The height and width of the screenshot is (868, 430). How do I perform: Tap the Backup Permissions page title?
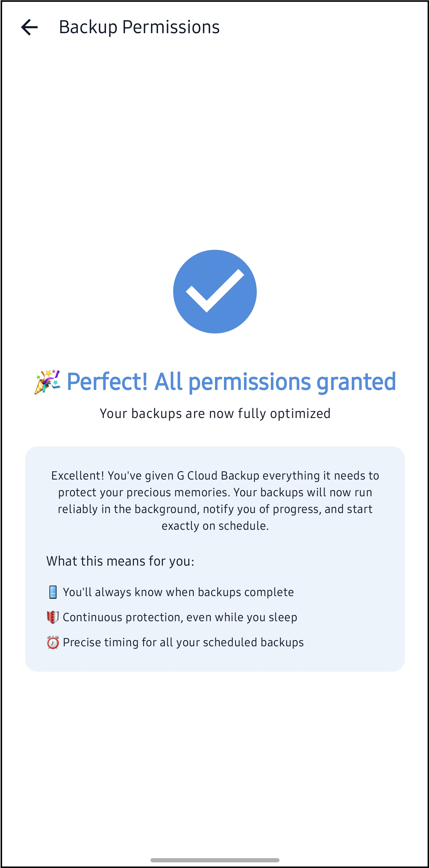pos(139,27)
